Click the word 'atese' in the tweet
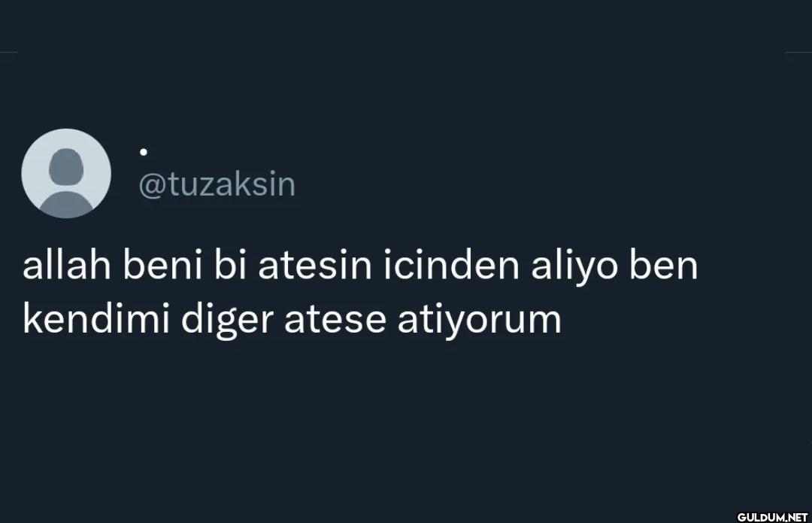Image resolution: width=812 pixels, height=523 pixels. (335, 320)
